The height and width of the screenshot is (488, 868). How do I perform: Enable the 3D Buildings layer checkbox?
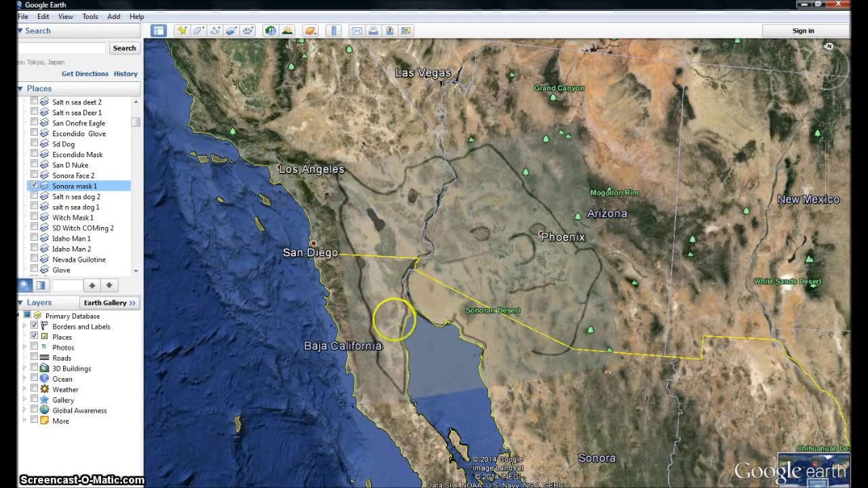[34, 368]
